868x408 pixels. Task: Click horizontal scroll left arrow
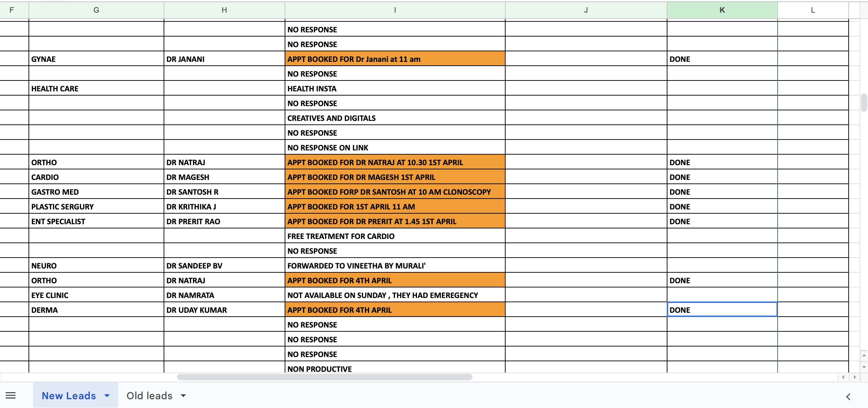(x=843, y=377)
